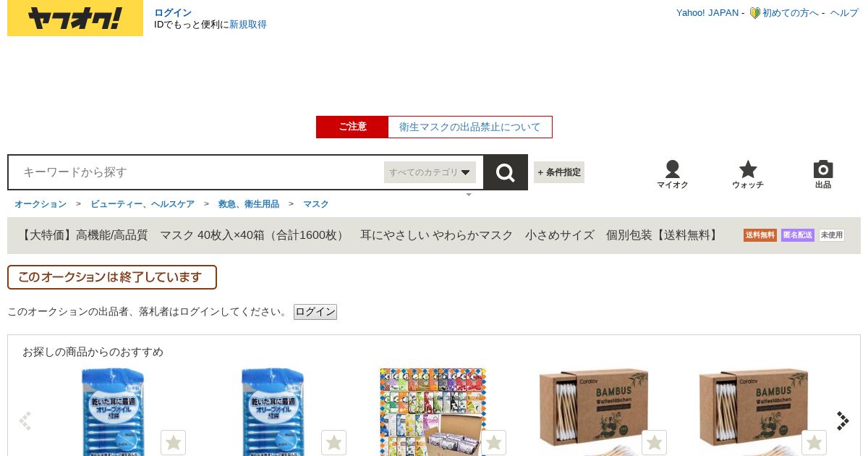Click the magnifying glass search button
The width and height of the screenshot is (868, 456).
[505, 172]
